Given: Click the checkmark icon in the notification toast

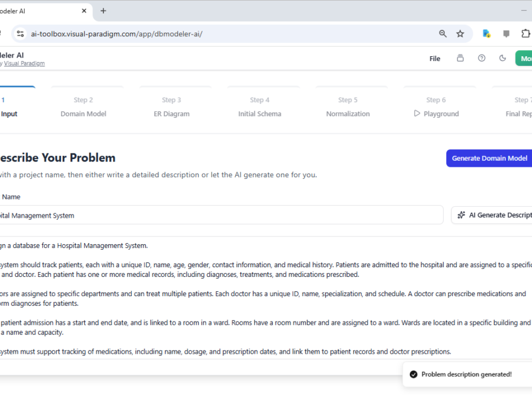Looking at the screenshot, I should coord(413,374).
